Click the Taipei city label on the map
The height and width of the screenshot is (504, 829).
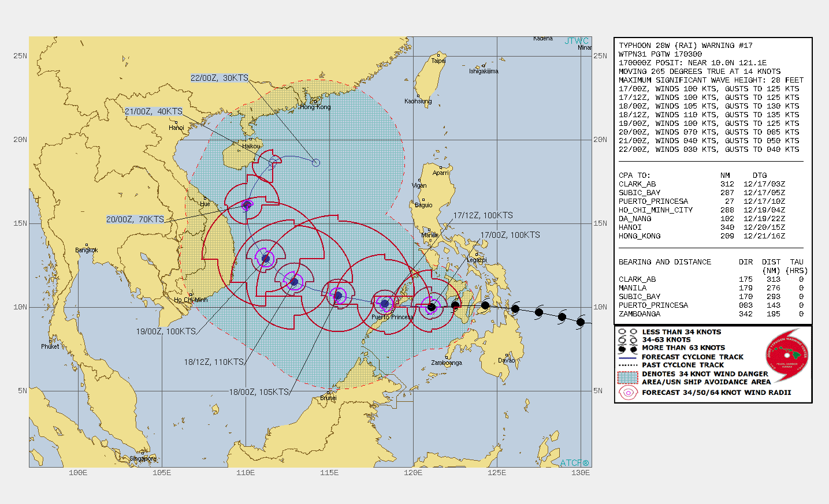438,61
